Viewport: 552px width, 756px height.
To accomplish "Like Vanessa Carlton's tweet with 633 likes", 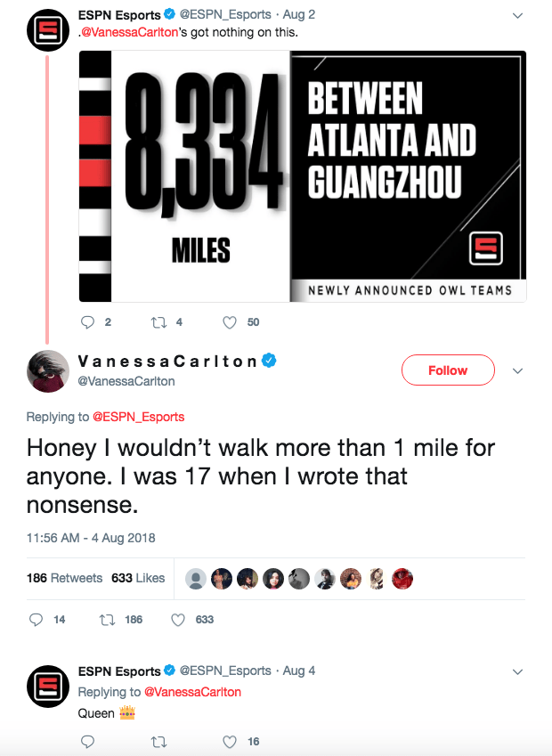I will 177,619.
